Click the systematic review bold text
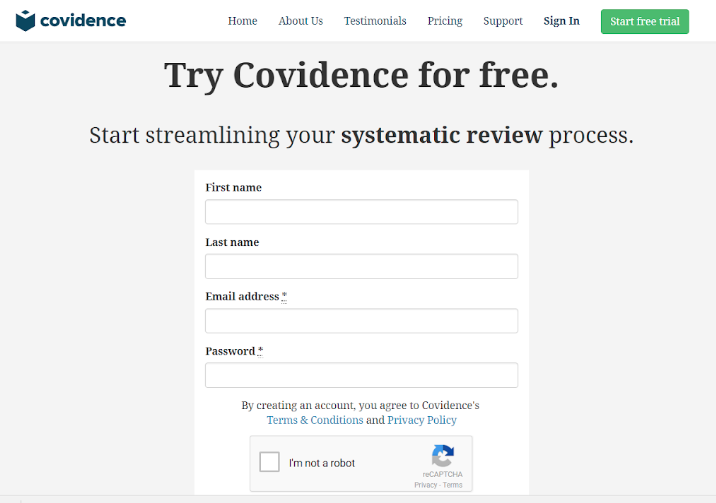This screenshot has width=716, height=503. click(x=442, y=135)
